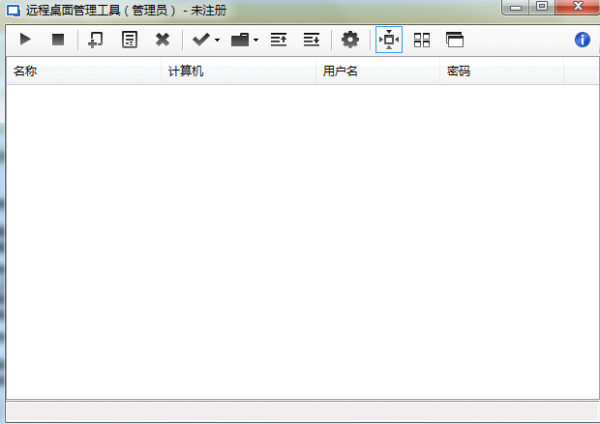Move entry down with the list-down icon
The height and width of the screenshot is (424, 600).
311,40
